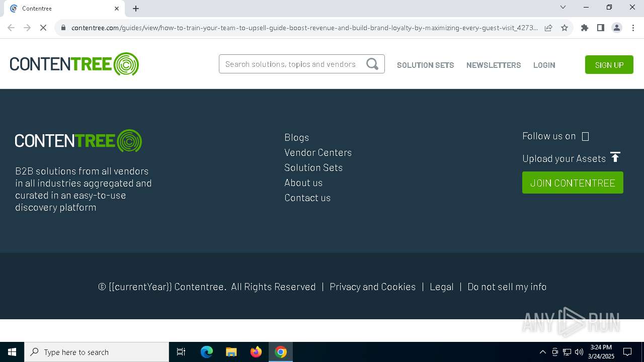The width and height of the screenshot is (644, 362).
Task: Click the footer Contentree logo
Action: click(x=78, y=141)
